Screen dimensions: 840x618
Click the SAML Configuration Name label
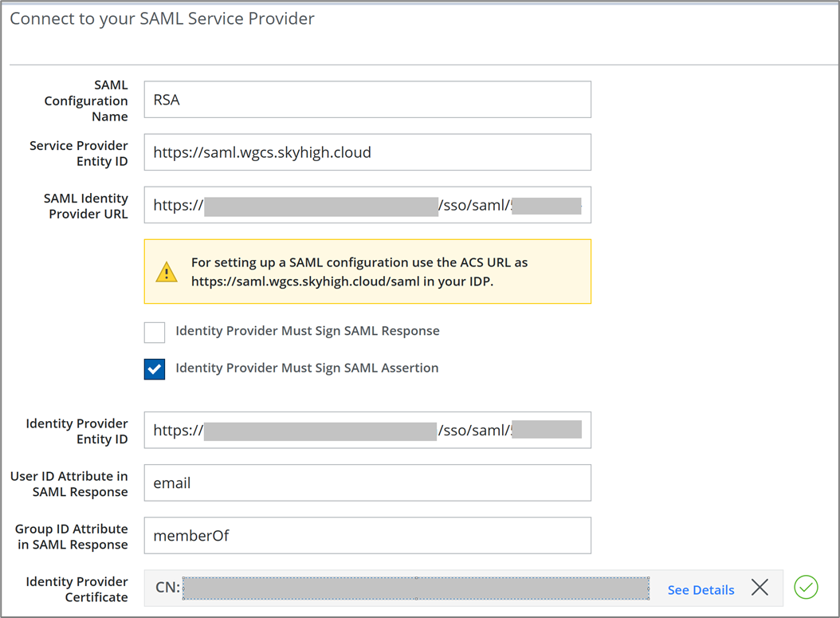pyautogui.click(x=86, y=100)
